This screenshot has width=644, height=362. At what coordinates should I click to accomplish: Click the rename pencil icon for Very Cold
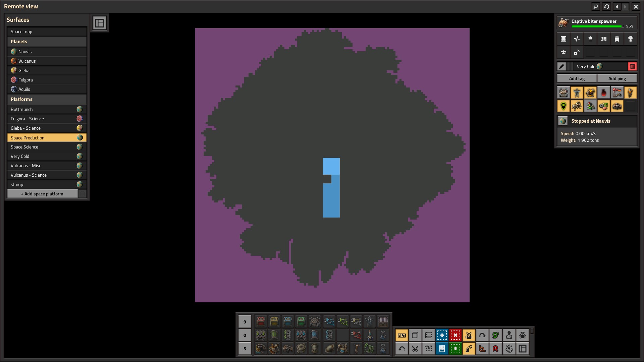pos(561,66)
